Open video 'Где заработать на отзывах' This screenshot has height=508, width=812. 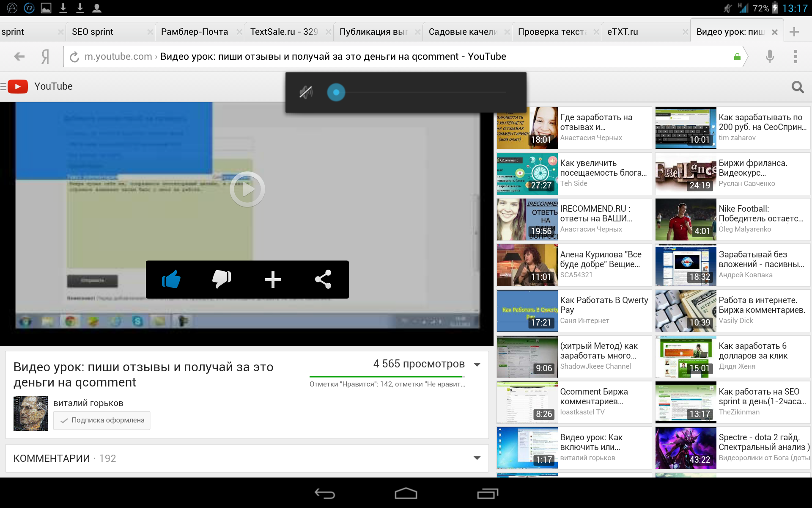pyautogui.click(x=574, y=128)
